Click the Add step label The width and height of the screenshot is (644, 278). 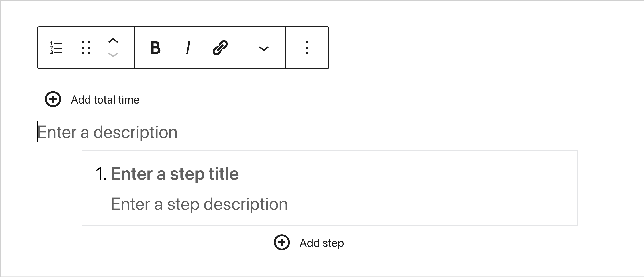coord(322,243)
